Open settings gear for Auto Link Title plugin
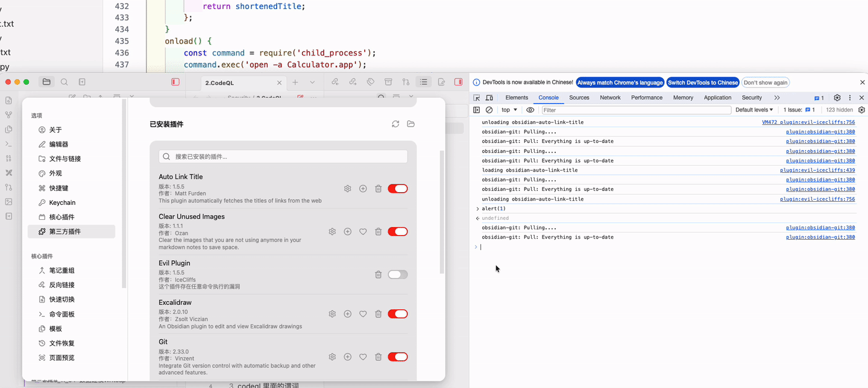The width and height of the screenshot is (868, 388). 347,189
